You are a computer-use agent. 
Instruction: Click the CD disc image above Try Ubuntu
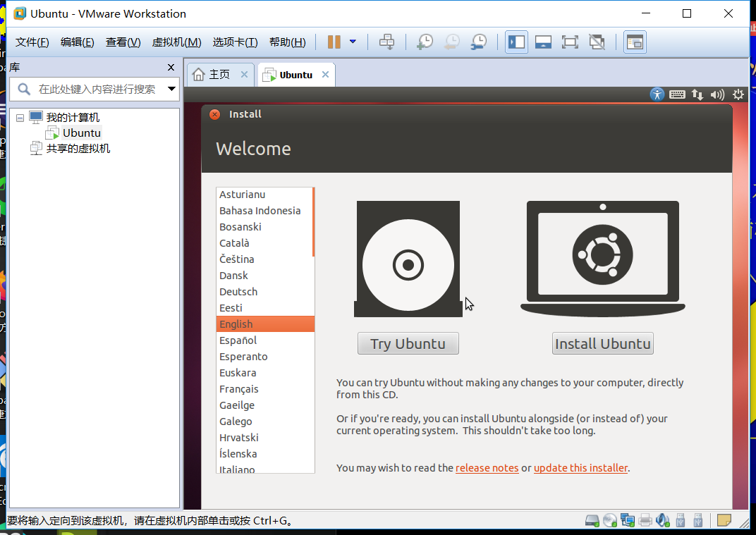tap(408, 259)
